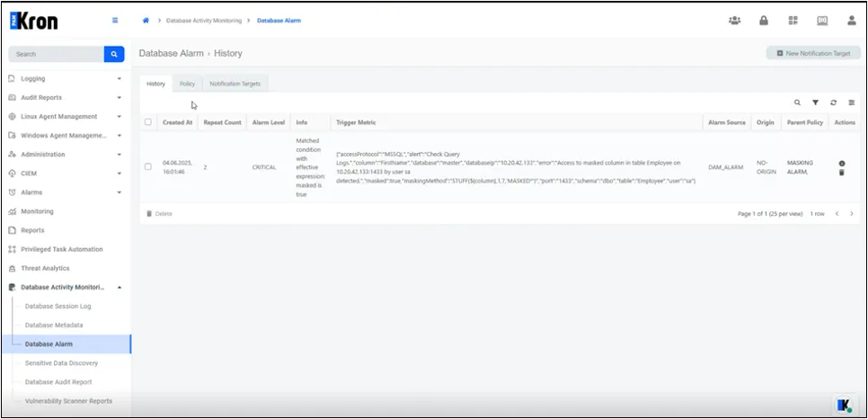Click Delete button below table
868x419 pixels.
coord(159,213)
